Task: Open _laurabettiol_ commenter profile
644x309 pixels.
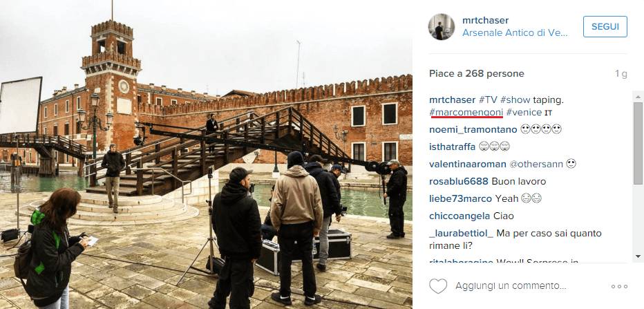Action: [x=461, y=234]
